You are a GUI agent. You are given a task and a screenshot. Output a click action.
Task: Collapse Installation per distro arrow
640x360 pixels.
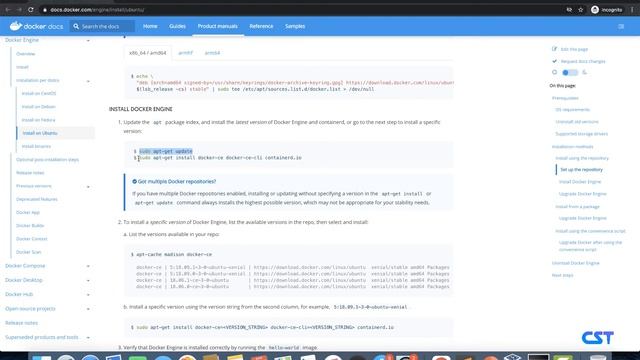pyautogui.click(x=88, y=81)
